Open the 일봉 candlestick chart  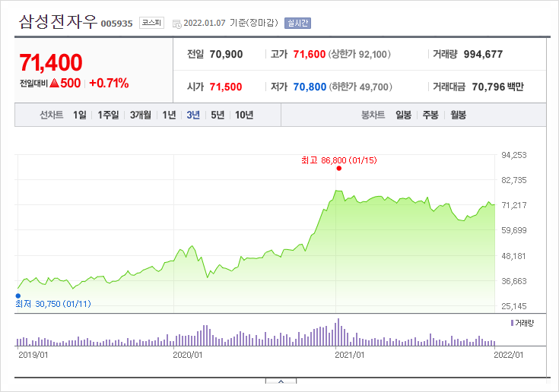404,115
